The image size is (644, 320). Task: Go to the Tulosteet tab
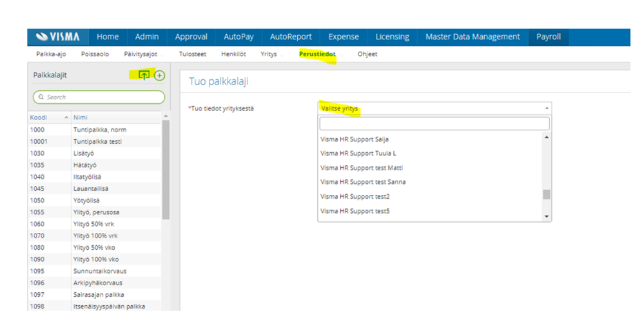coord(192,54)
